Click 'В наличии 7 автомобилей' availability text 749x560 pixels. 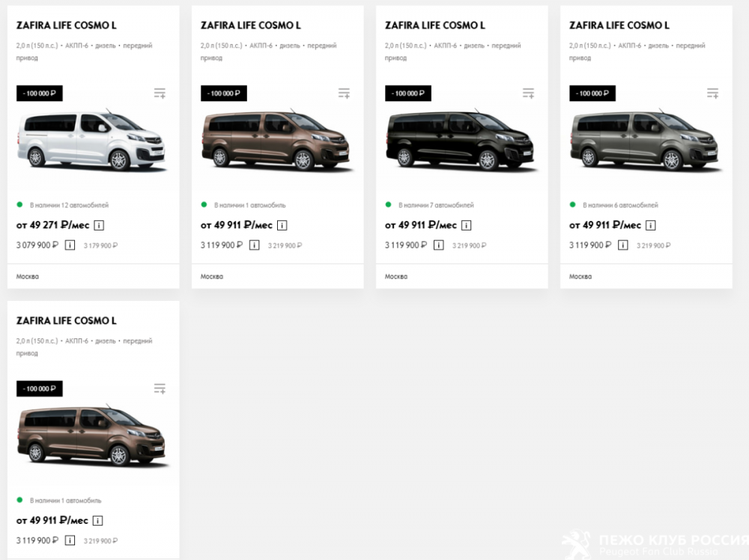tap(436, 205)
